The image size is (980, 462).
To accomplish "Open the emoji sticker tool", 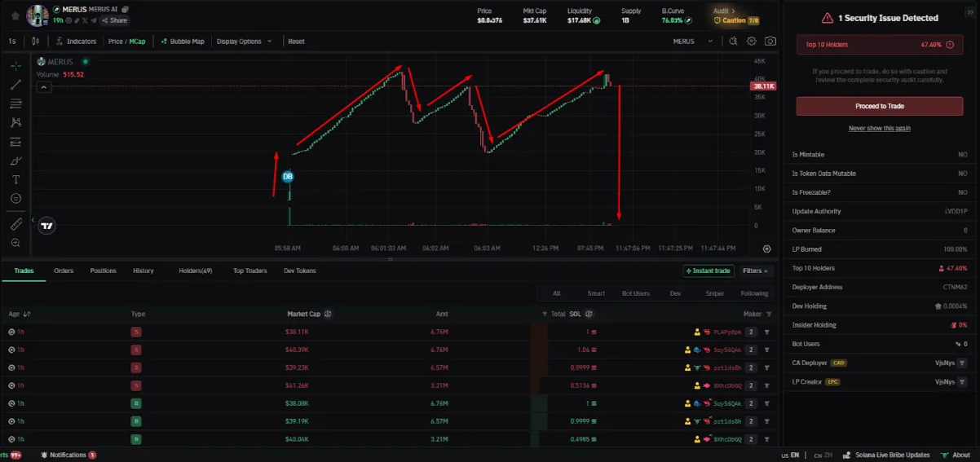I will tap(15, 198).
